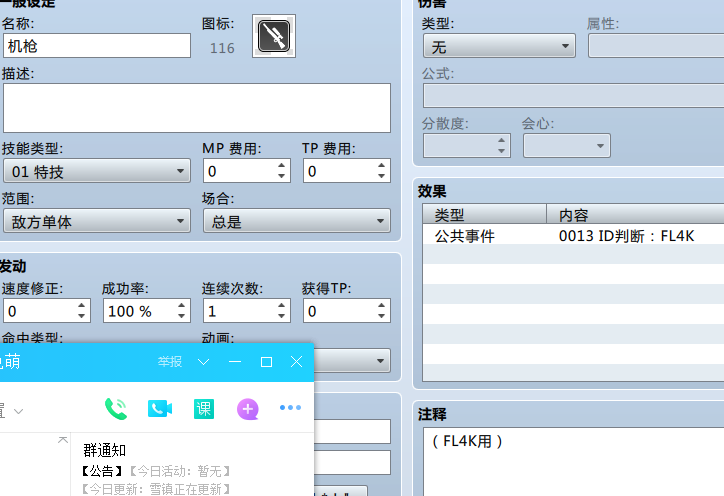Open the 技能类型 dropdown showing 01 特技
Screen dimensions: 724x496
coord(97,171)
